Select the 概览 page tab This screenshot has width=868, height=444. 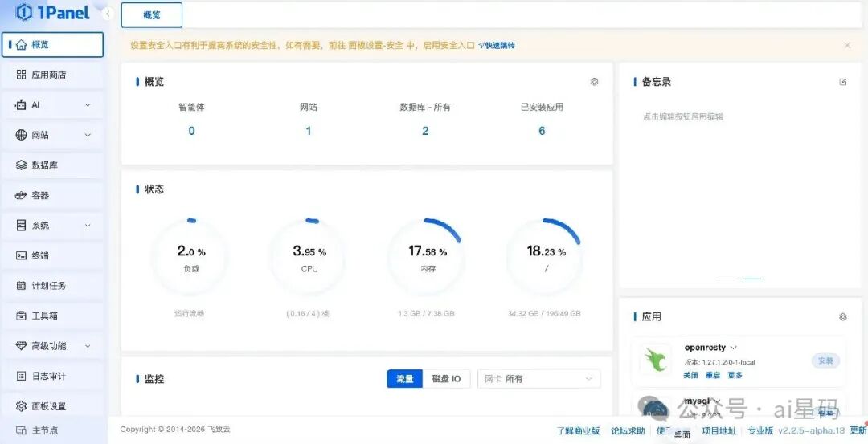[152, 15]
